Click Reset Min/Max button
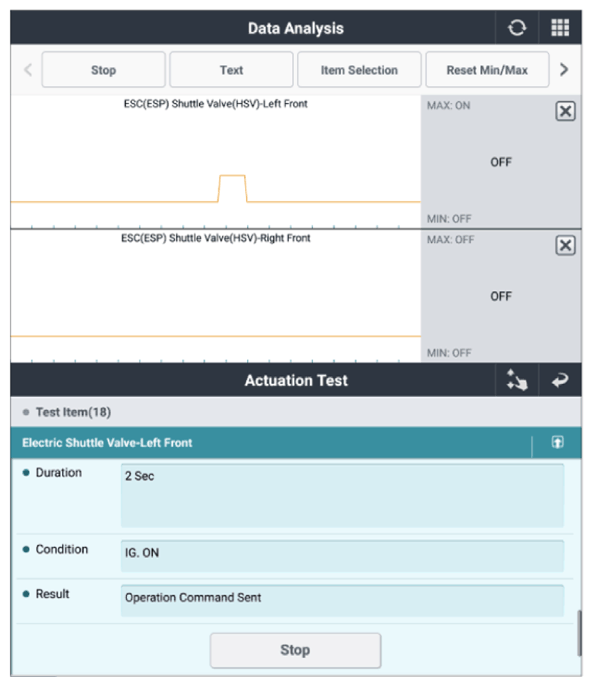The height and width of the screenshot is (686, 593). tap(487, 70)
